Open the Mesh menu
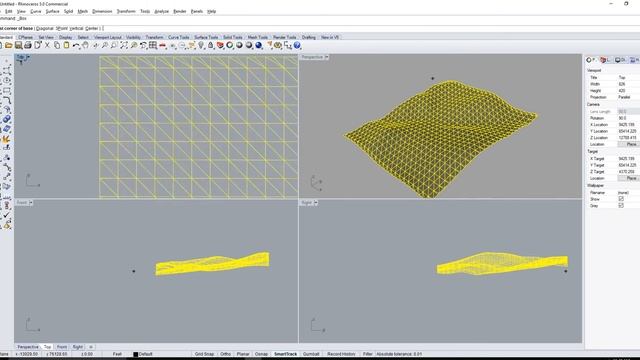The height and width of the screenshot is (360, 640). 82,11
